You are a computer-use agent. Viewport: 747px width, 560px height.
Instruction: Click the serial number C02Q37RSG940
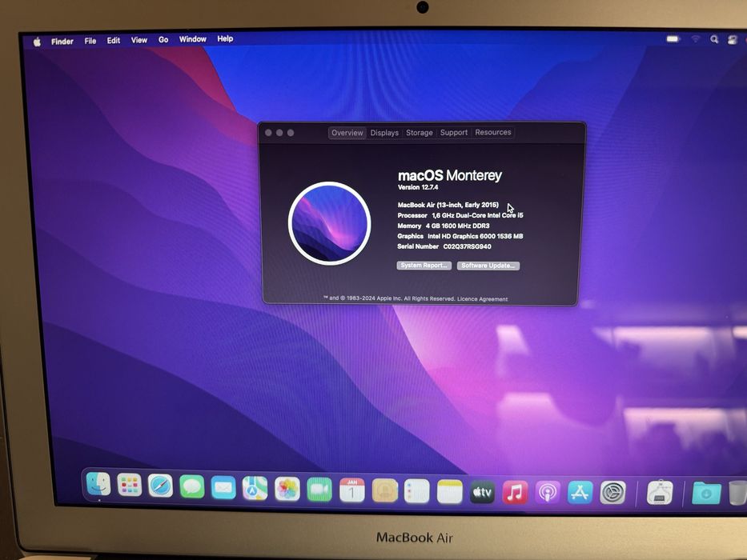click(467, 246)
